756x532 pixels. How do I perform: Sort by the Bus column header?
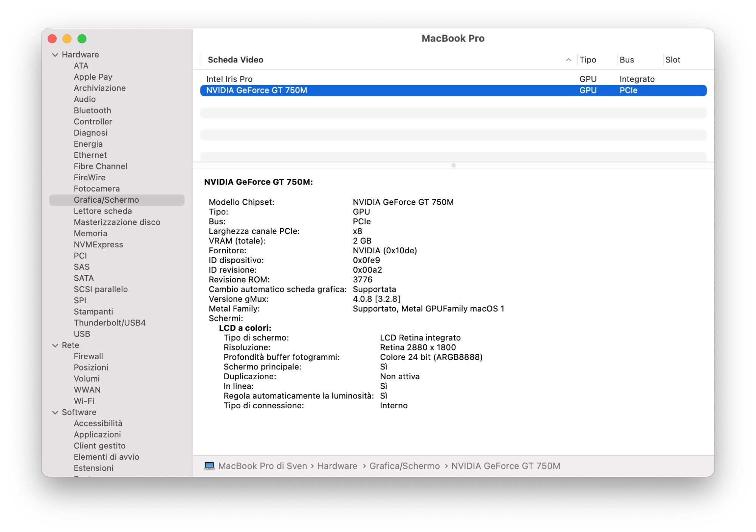tap(627, 60)
